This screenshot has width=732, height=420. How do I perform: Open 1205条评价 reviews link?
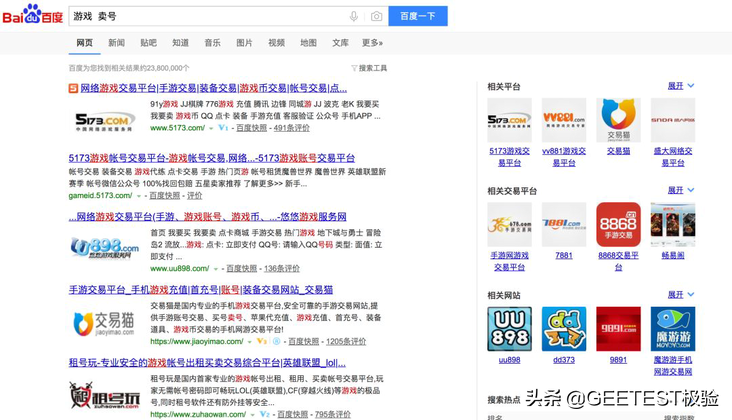(x=346, y=342)
